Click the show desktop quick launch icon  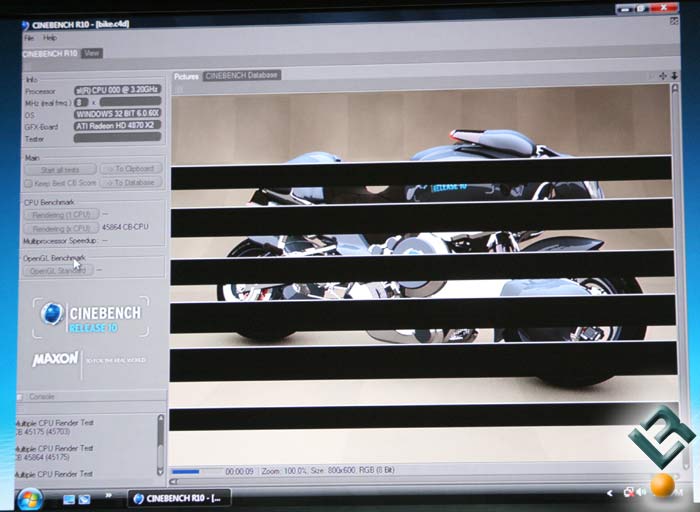pyautogui.click(x=69, y=498)
